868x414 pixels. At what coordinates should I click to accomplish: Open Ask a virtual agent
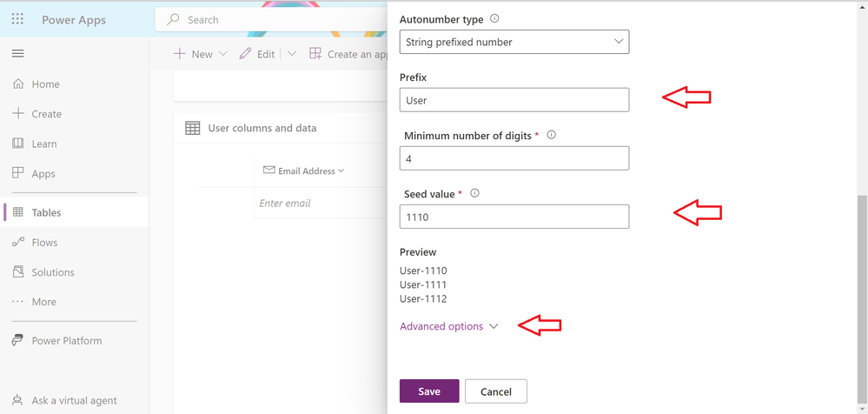[x=74, y=400]
